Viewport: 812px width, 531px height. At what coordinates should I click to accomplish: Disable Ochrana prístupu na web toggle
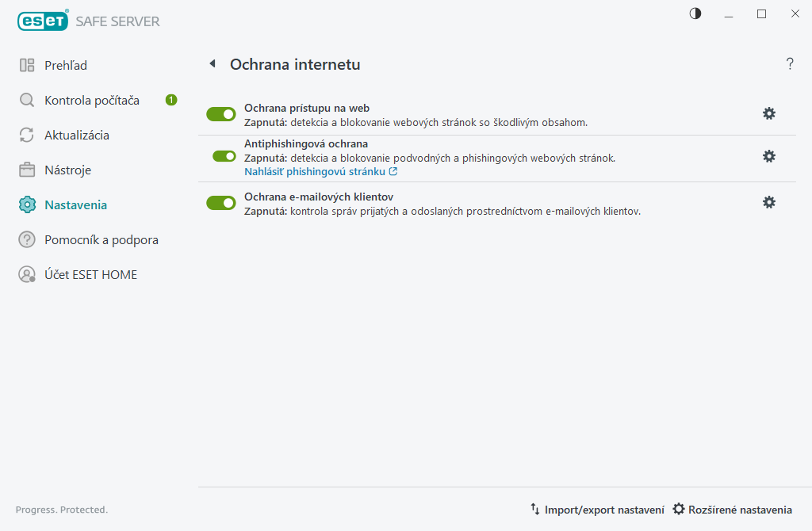tap(221, 115)
